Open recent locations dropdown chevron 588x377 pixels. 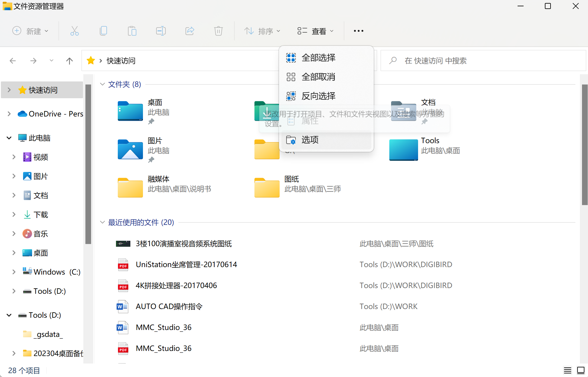pos(52,60)
